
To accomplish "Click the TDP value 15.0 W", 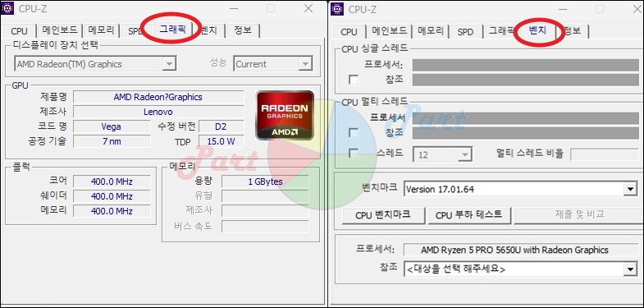I will [221, 141].
